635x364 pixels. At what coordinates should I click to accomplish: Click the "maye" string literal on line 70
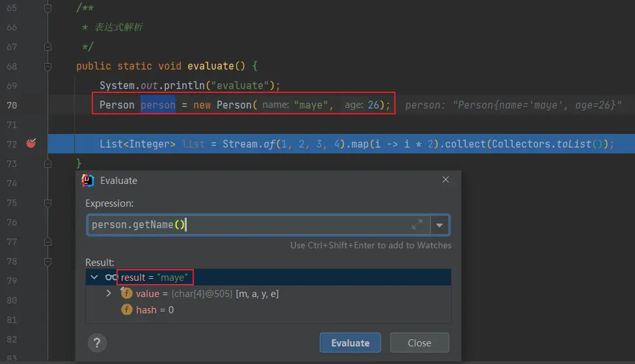point(310,105)
